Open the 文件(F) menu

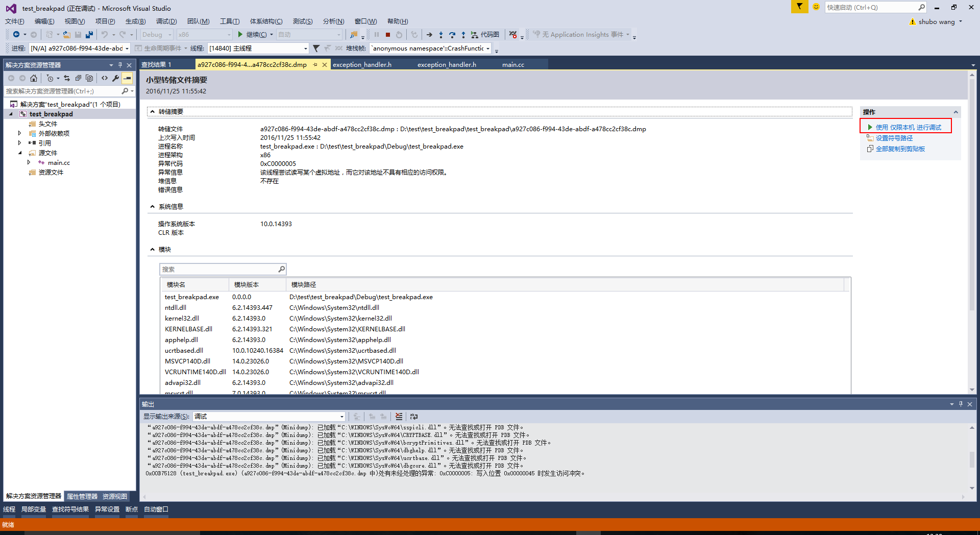pos(15,21)
